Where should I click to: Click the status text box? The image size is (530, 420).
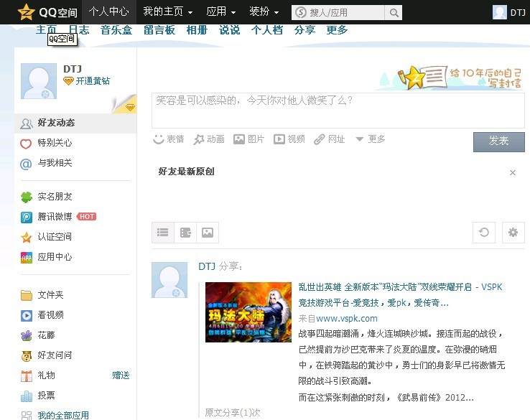[338, 111]
